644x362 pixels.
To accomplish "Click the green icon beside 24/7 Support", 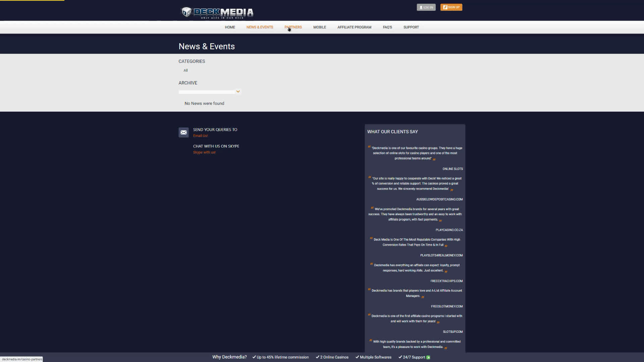I will (x=428, y=357).
